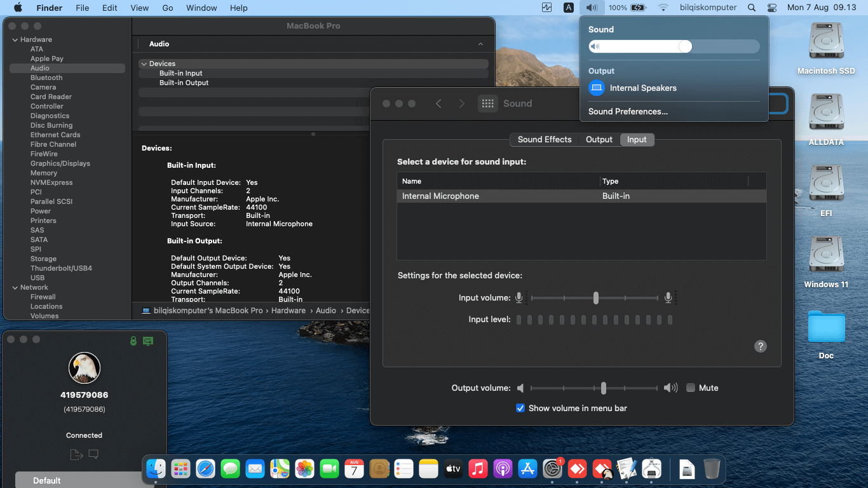Click the Input volume slider
868x488 pixels.
(x=595, y=297)
